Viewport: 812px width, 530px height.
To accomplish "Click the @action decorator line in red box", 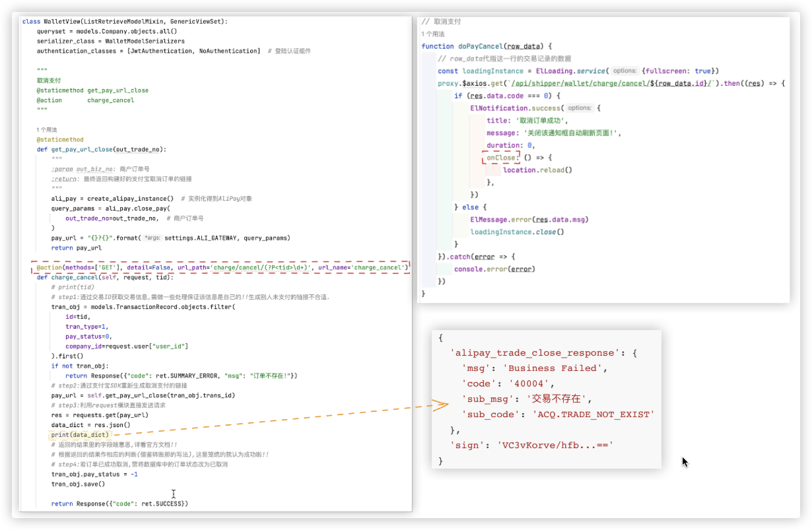I will (x=220, y=267).
